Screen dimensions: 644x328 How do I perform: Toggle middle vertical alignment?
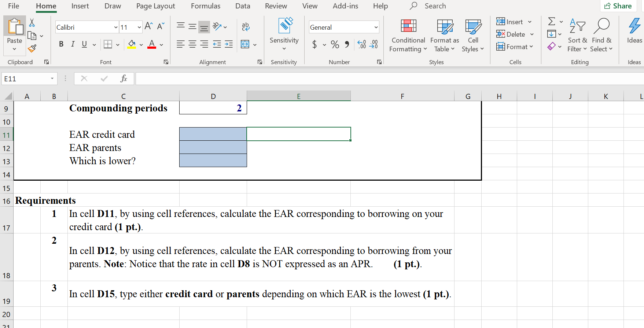tap(192, 26)
